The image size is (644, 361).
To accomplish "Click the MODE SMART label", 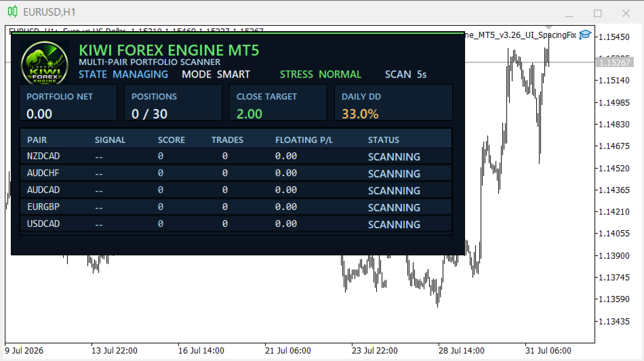I will click(216, 75).
